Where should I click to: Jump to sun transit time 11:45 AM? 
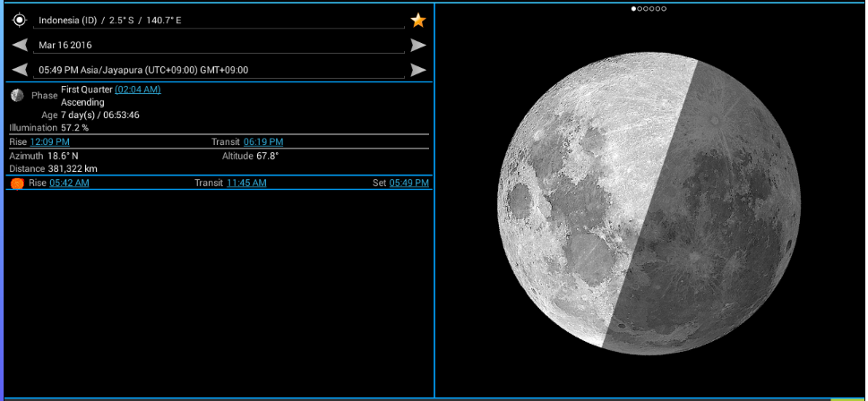[246, 183]
